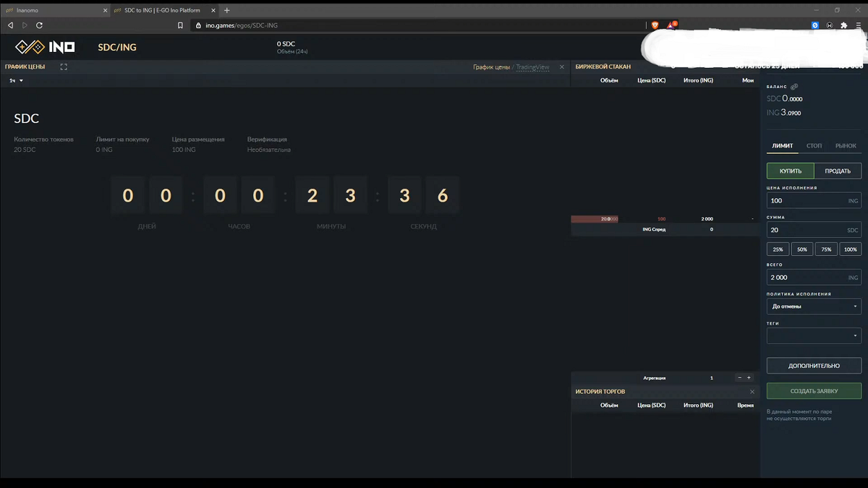Click the browser forward arrow

[x=25, y=25]
